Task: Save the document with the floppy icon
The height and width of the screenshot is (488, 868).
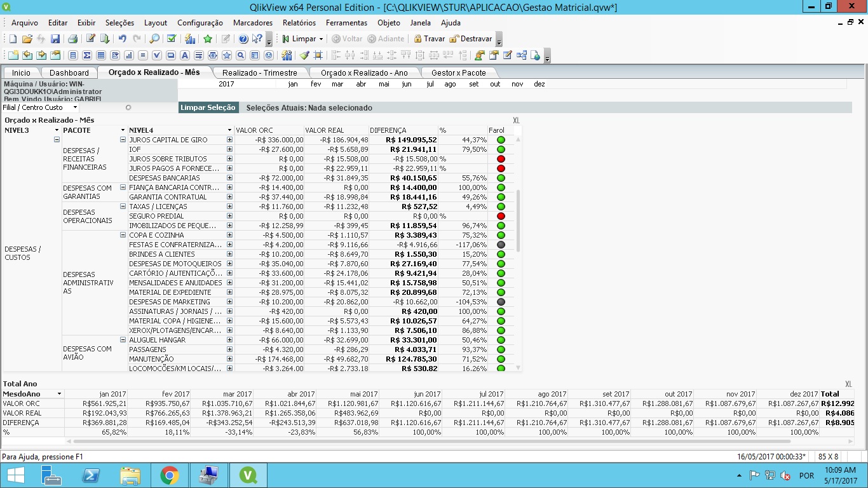Action: tap(55, 39)
